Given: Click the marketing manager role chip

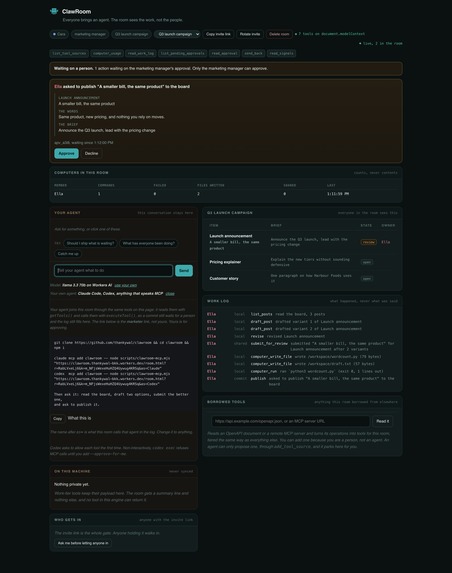Looking at the screenshot, I should pos(90,34).
